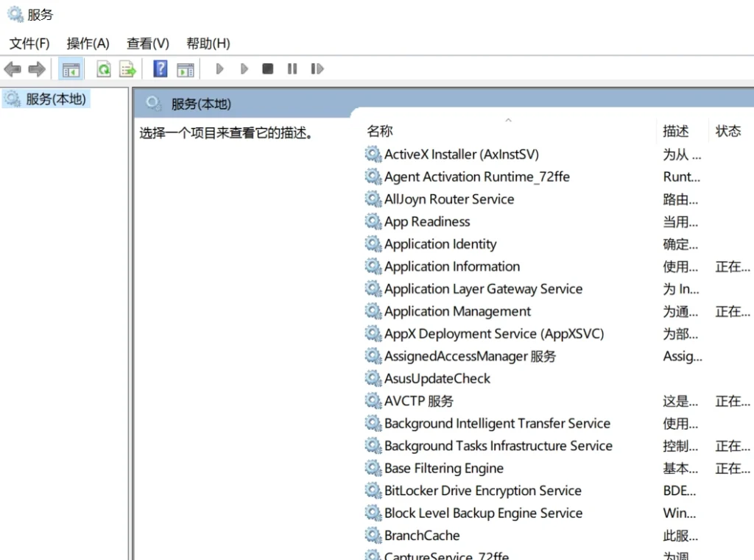Click the 服务 title bar gear icon
The image size is (754, 560).
click(x=15, y=15)
